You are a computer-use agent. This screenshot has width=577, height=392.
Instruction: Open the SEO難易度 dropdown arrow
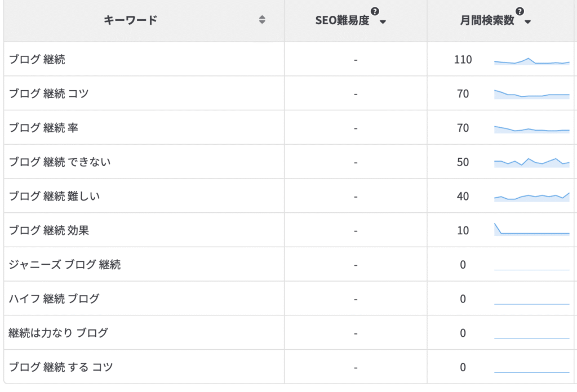[383, 22]
